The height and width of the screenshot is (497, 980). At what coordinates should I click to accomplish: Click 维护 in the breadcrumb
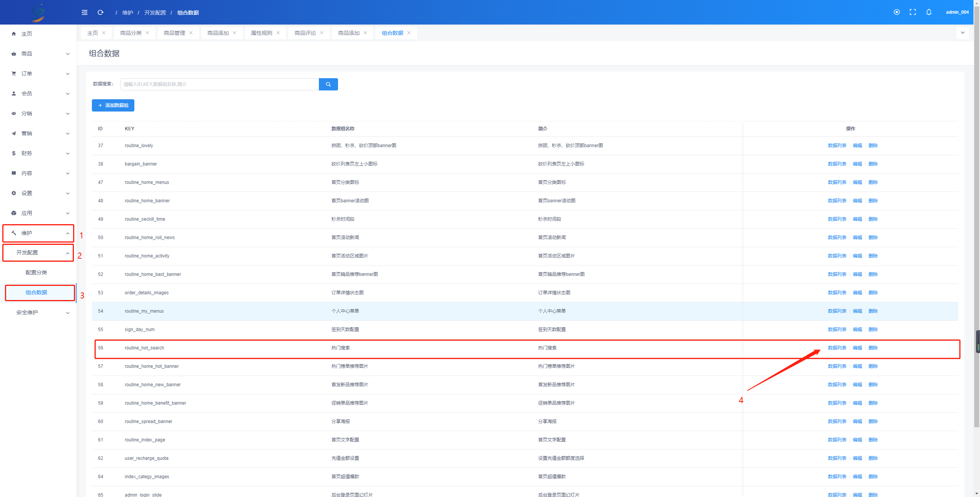pos(127,13)
